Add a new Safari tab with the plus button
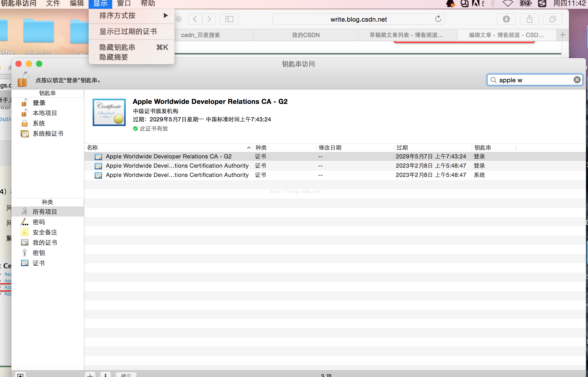Image resolution: width=588 pixels, height=377 pixels. point(563,35)
